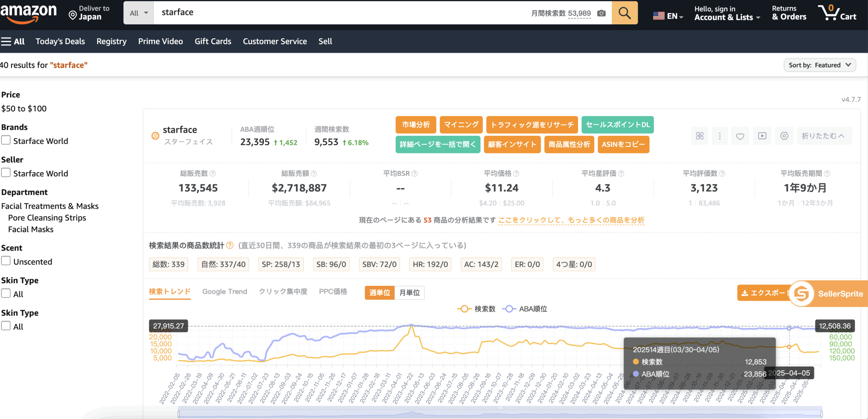
Task: Click right handle of chart range slider
Action: [x=822, y=414]
